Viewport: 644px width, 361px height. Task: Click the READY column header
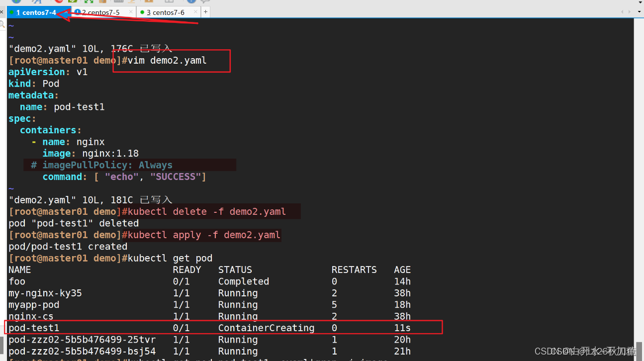click(187, 270)
